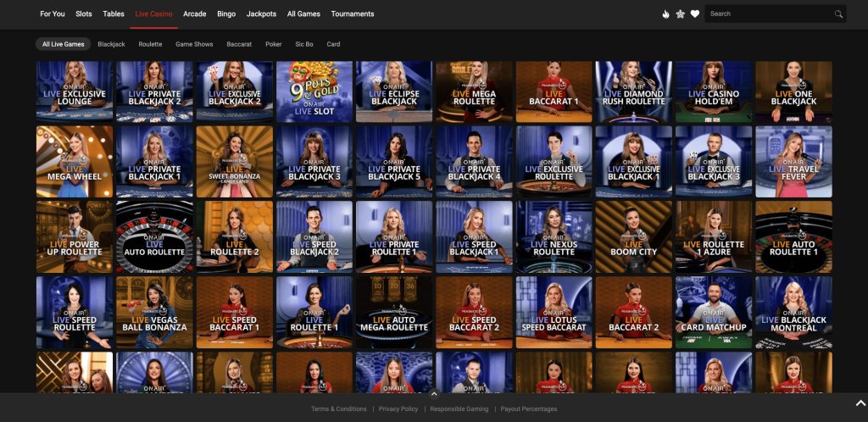Screen dimensions: 868x422
Task: Open the Jackpots tab
Action: (x=261, y=14)
